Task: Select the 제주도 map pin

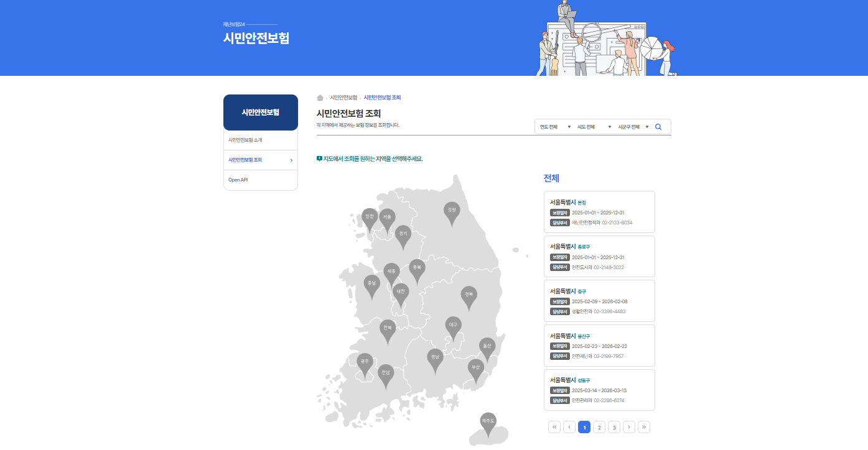Action: (488, 425)
